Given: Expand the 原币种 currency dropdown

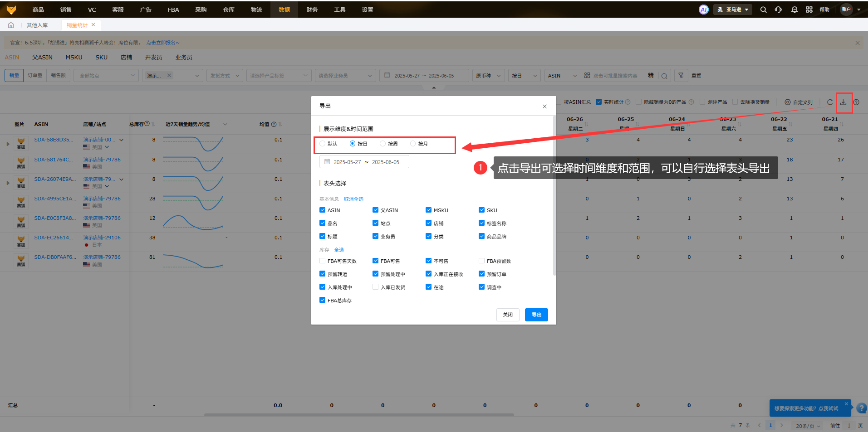Looking at the screenshot, I should 488,76.
